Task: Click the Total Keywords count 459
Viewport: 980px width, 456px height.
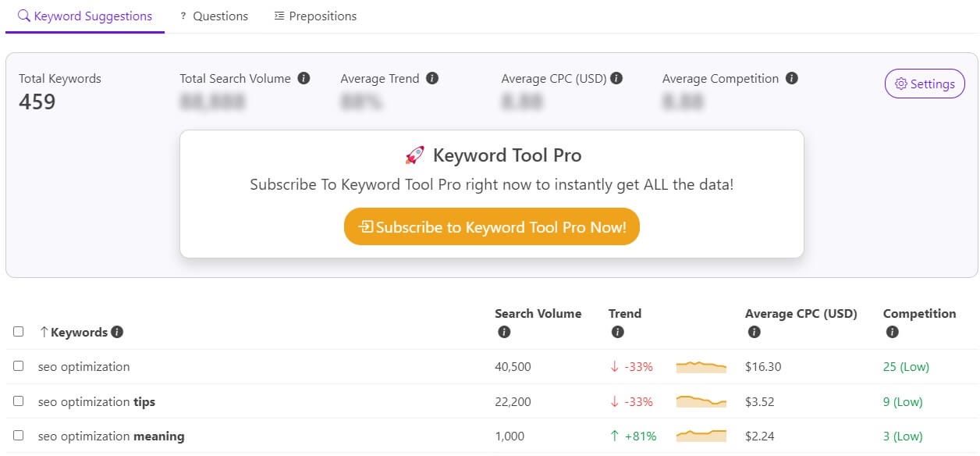Action: click(37, 102)
